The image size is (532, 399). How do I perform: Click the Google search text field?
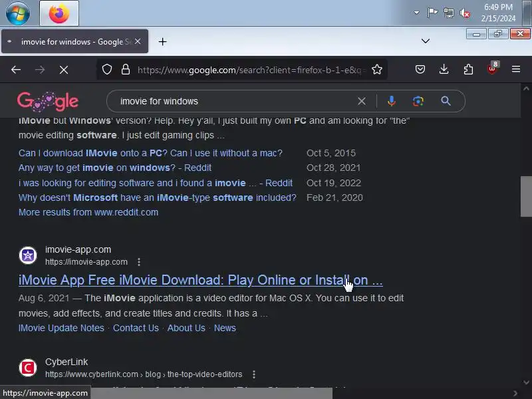click(234, 101)
